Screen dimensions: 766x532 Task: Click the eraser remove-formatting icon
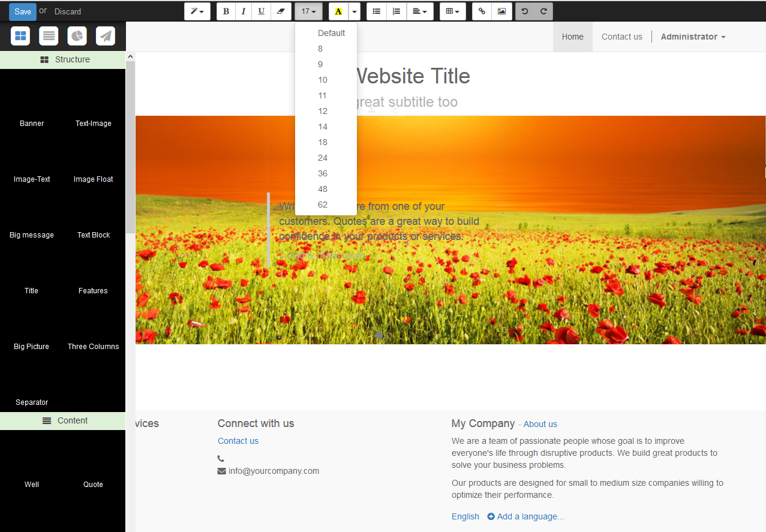click(280, 11)
